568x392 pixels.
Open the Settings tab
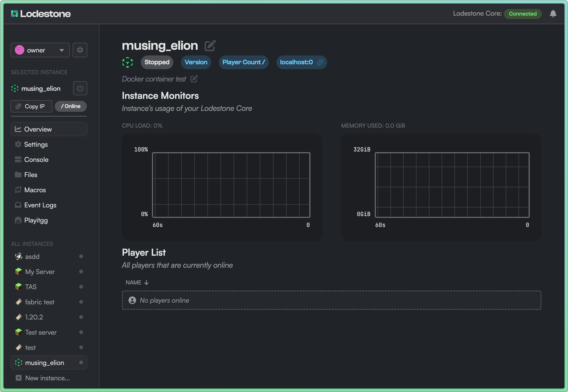[x=49, y=144]
